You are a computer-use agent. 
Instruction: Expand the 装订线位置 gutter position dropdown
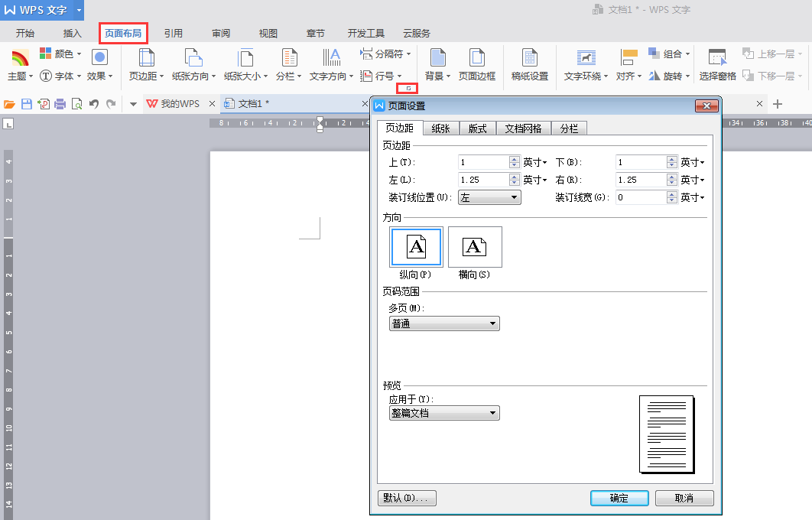pos(489,198)
